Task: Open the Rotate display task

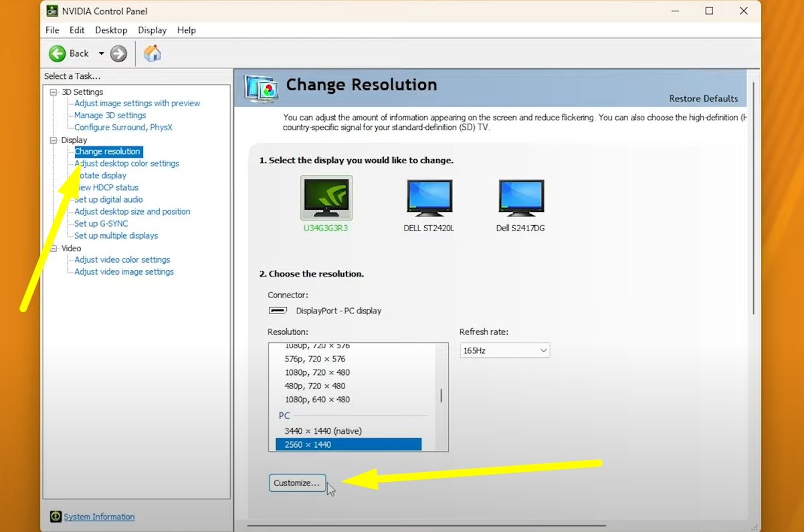Action: pos(100,176)
